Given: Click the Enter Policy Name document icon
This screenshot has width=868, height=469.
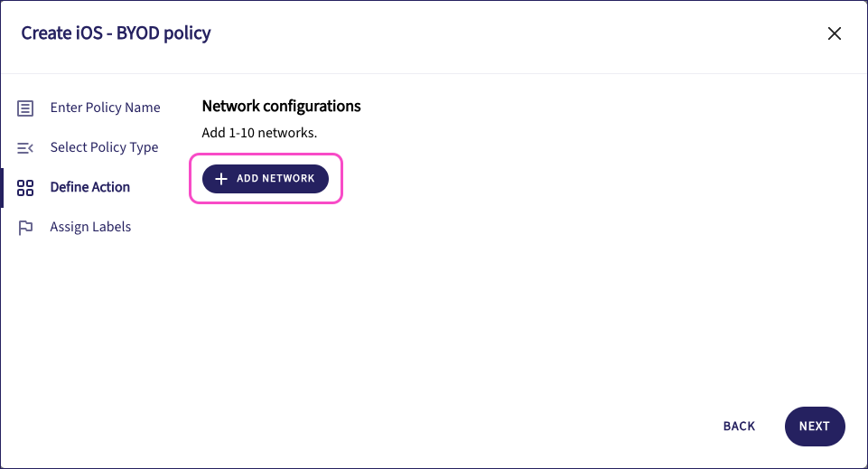Looking at the screenshot, I should (25, 108).
